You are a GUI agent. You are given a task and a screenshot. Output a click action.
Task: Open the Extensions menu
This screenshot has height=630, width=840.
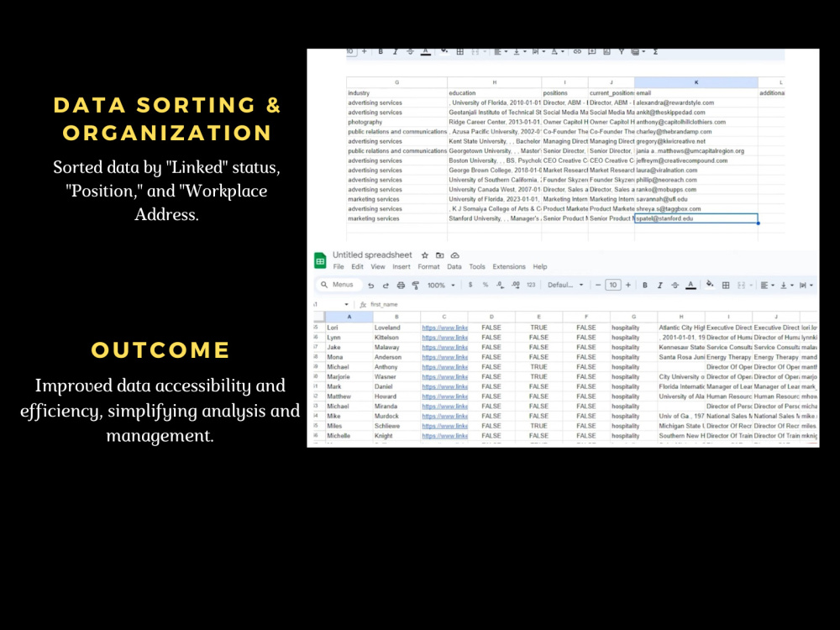pyautogui.click(x=509, y=267)
